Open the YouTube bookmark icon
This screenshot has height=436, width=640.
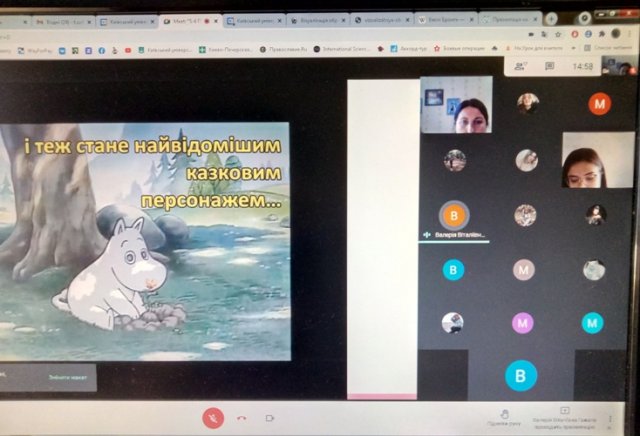(128, 51)
